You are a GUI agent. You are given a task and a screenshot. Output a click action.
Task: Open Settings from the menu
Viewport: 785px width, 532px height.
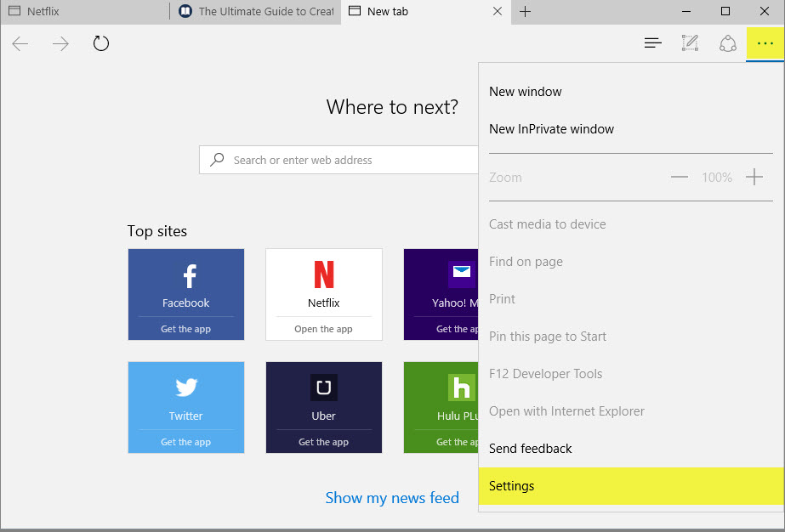[631, 486]
